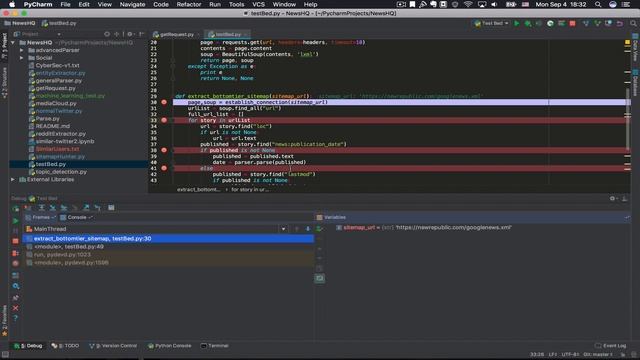Switch to the Console debugger tab

77,218
